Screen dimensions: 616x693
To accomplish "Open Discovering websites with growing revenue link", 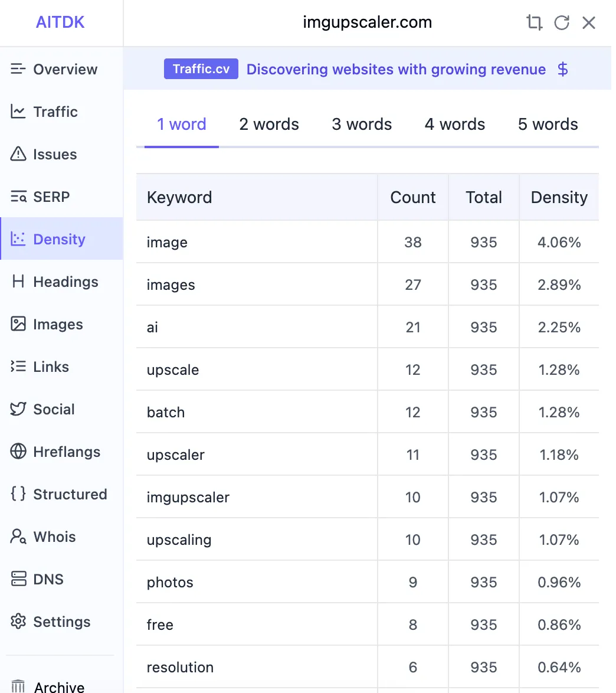I will point(396,70).
